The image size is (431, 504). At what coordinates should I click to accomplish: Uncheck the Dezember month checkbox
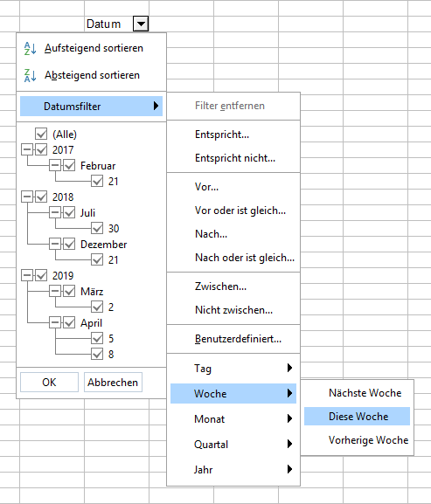tap(69, 244)
